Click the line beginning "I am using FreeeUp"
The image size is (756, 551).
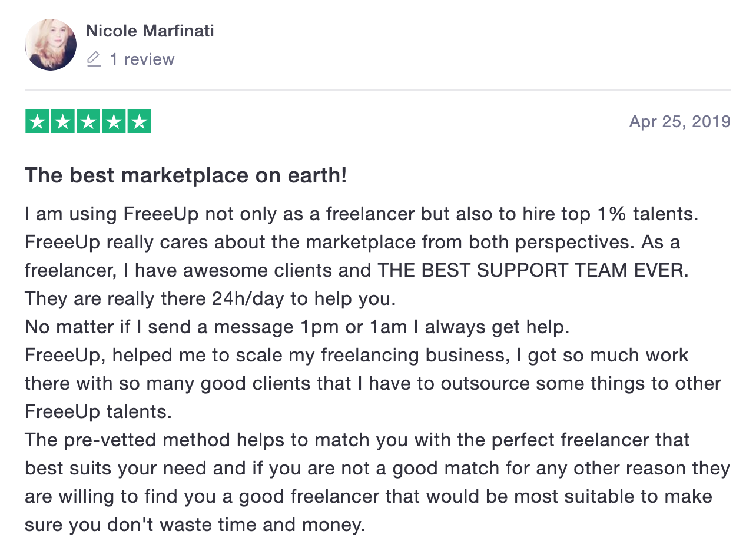point(362,214)
